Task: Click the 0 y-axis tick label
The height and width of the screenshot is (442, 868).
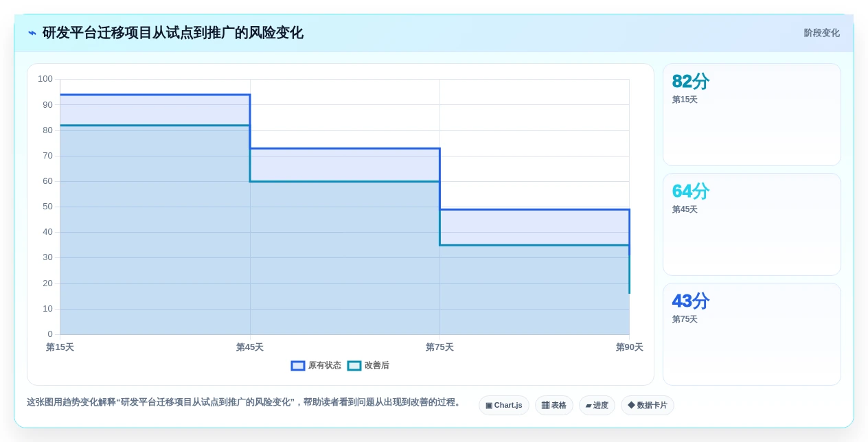Action: pyautogui.click(x=50, y=334)
